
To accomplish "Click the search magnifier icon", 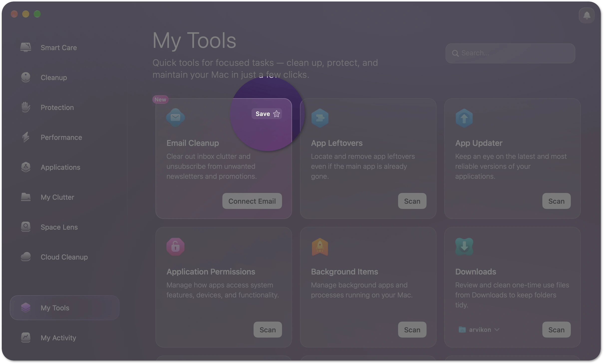I will click(x=455, y=53).
